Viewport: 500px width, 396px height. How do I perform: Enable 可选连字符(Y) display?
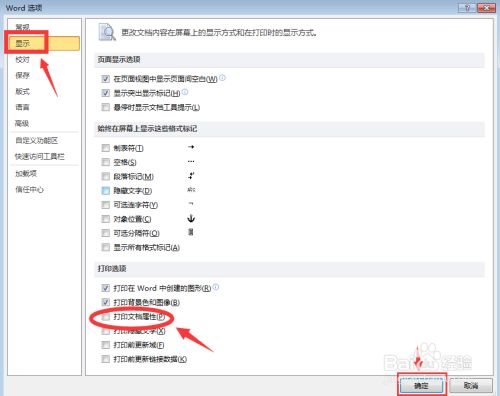point(106,205)
